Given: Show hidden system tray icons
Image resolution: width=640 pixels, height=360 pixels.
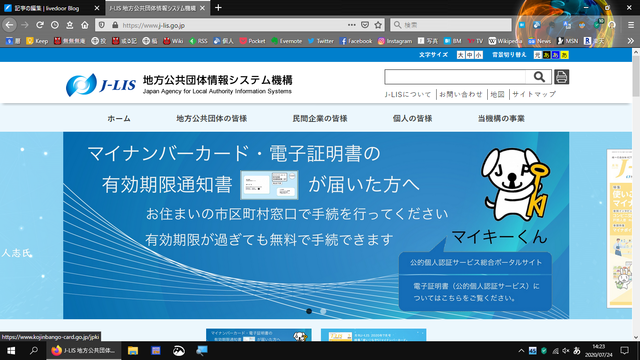Looking at the screenshot, I should click(521, 351).
